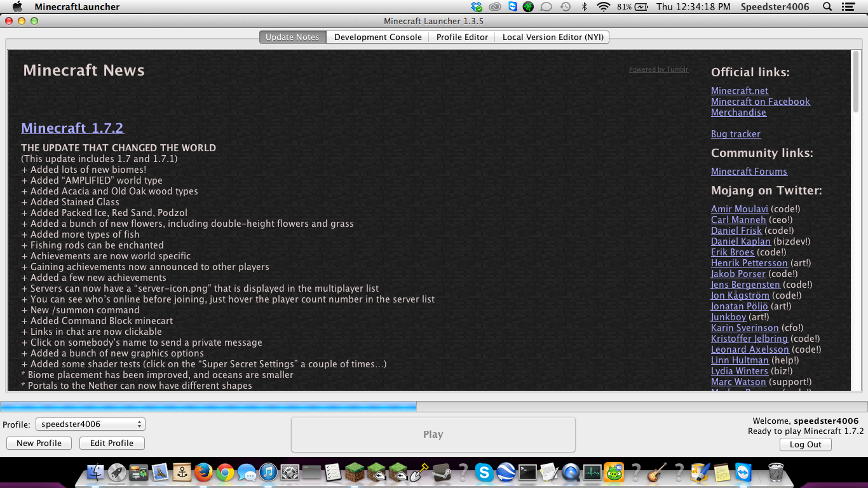Click the Edit Profile button
868x488 pixels.
pyautogui.click(x=112, y=443)
